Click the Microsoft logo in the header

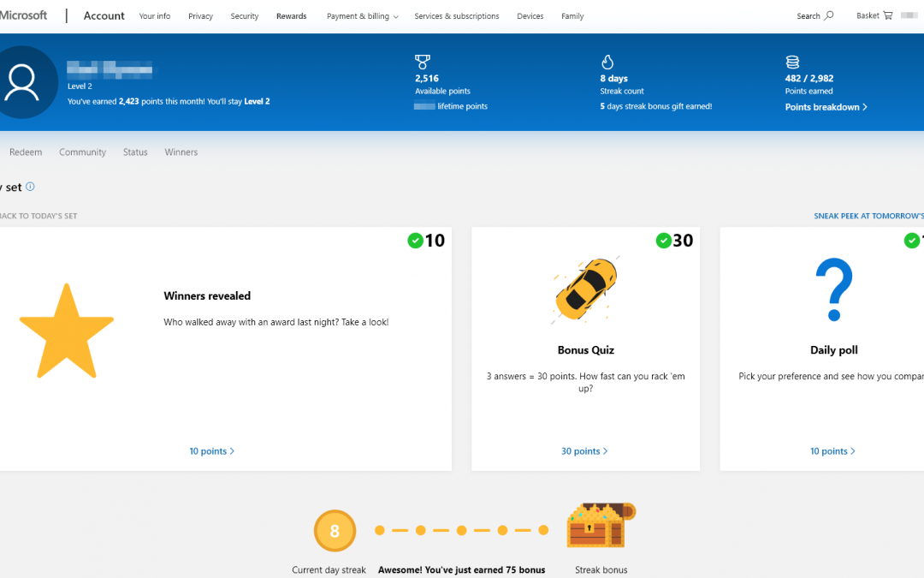(x=23, y=15)
